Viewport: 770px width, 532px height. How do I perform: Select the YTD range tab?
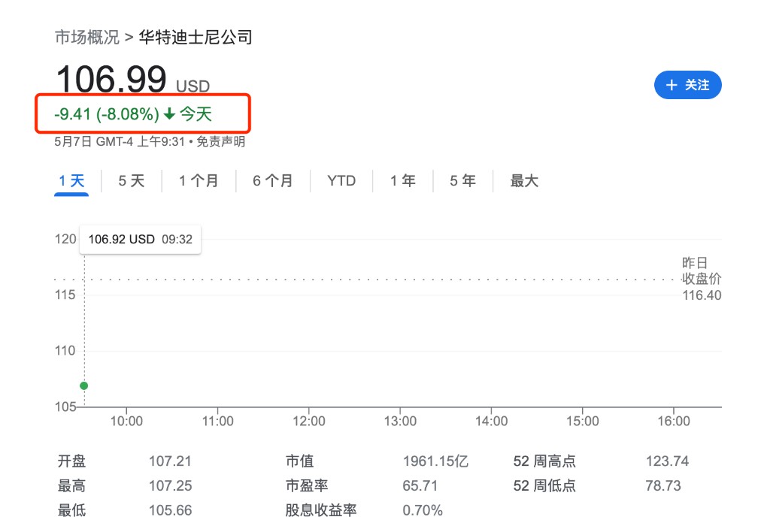pos(341,181)
